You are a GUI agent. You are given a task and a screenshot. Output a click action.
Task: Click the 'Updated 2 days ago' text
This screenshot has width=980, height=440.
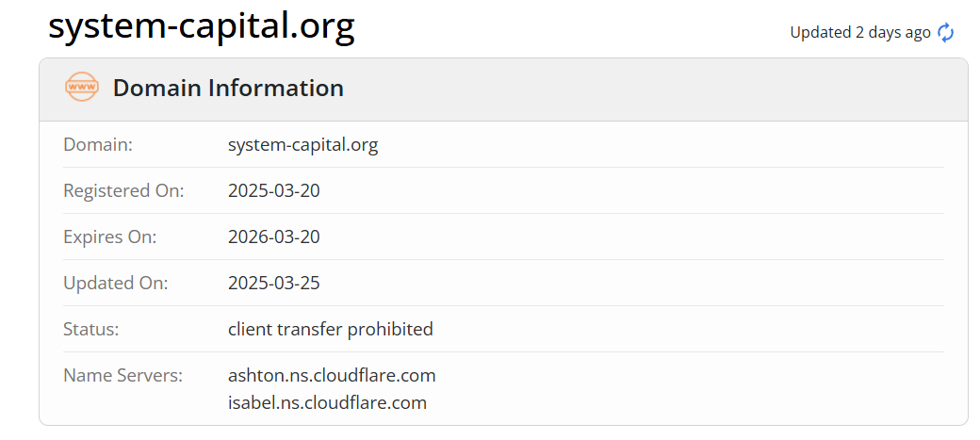coord(860,32)
